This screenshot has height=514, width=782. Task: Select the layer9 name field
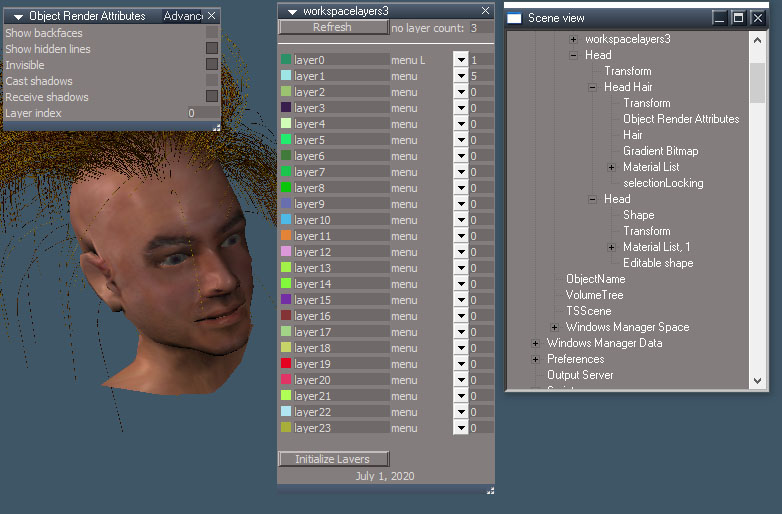[x=341, y=204]
